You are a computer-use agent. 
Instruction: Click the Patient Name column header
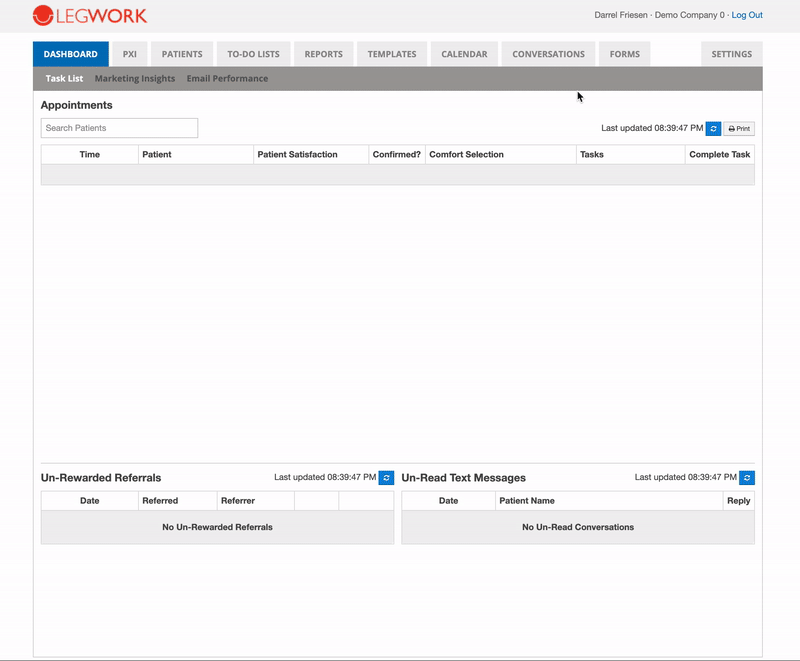coord(609,501)
